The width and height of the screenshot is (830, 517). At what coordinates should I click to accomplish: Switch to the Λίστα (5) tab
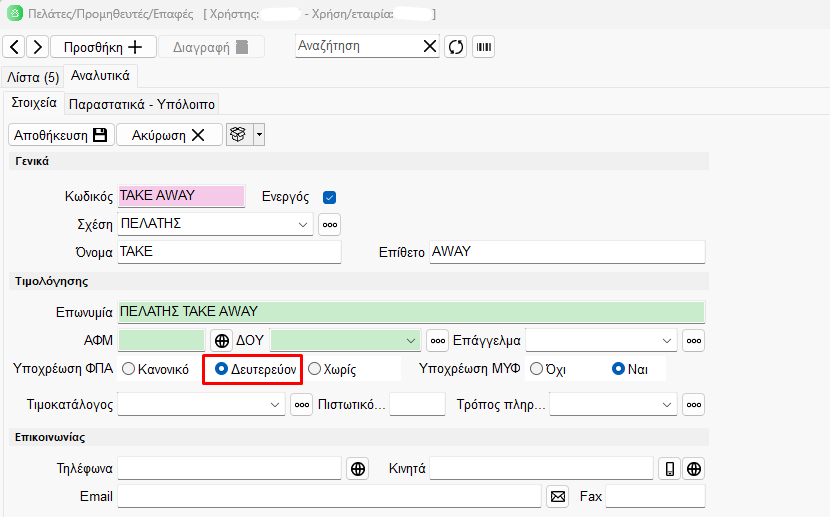[x=33, y=77]
